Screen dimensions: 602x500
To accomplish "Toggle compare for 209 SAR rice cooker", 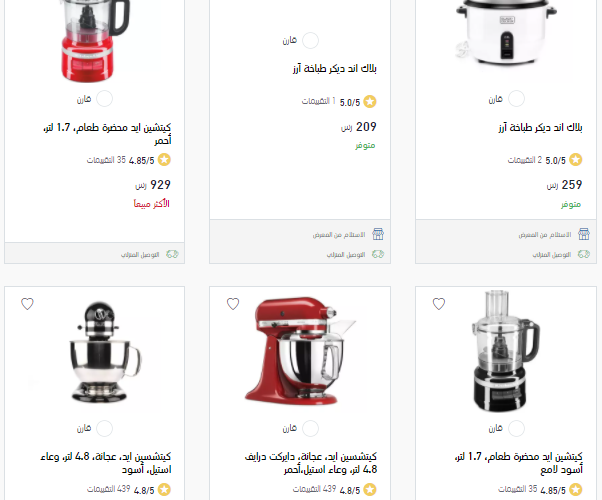I will tap(310, 40).
